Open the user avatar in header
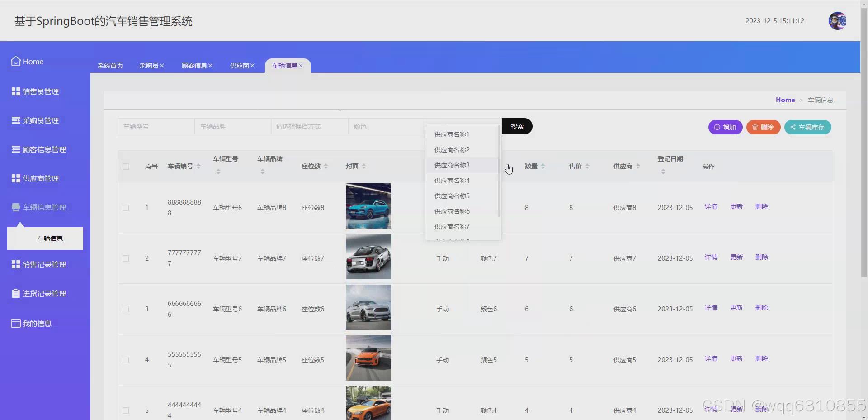The width and height of the screenshot is (868, 420). pyautogui.click(x=837, y=21)
